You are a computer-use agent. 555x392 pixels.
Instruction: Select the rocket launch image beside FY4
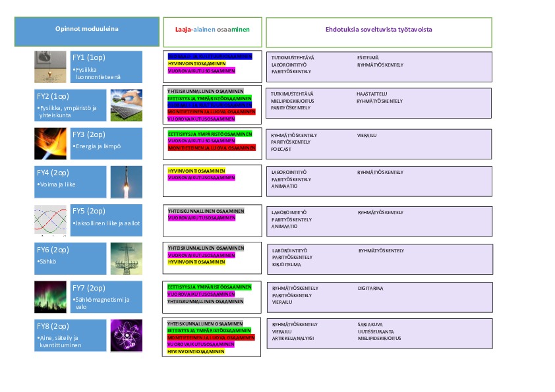click(x=126, y=182)
